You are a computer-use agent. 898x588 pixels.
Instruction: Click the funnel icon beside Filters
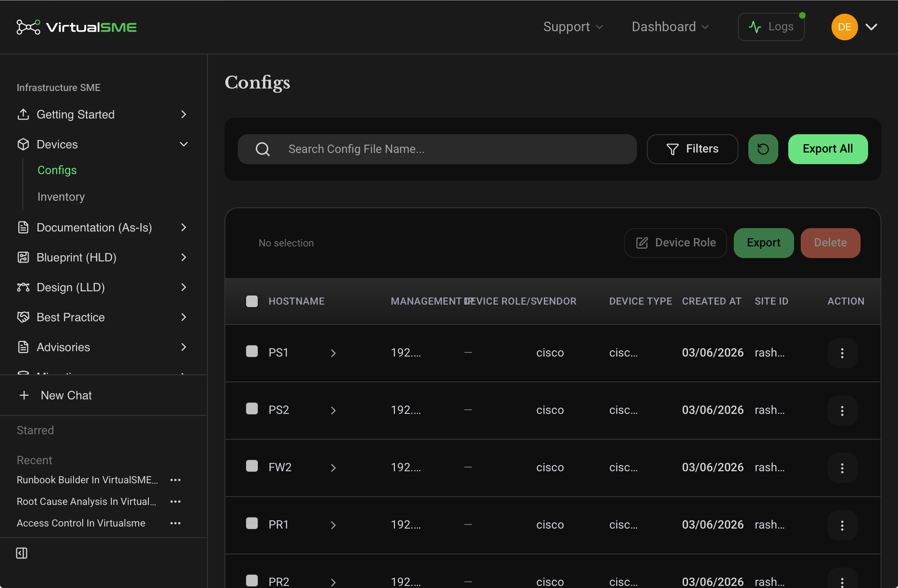point(672,149)
